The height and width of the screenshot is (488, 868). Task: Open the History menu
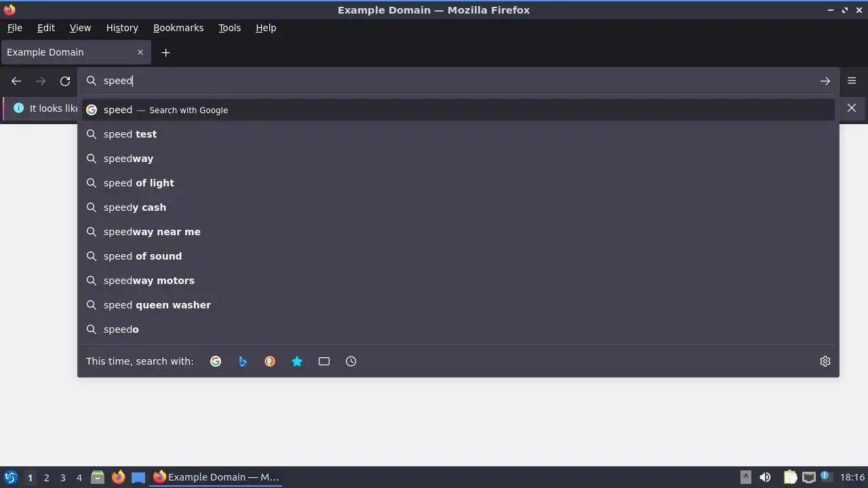click(x=122, y=28)
